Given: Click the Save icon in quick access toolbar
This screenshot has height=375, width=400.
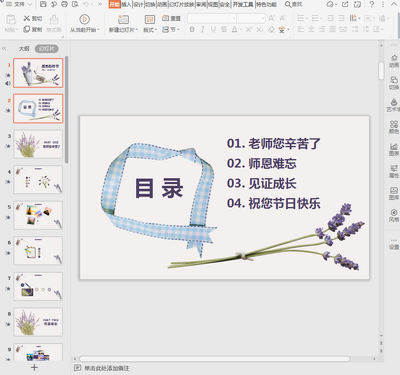Looking at the screenshot, I should click(x=43, y=4).
